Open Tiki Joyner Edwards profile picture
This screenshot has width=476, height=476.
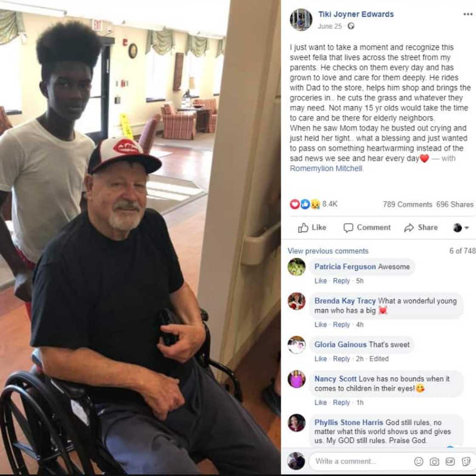(301, 20)
